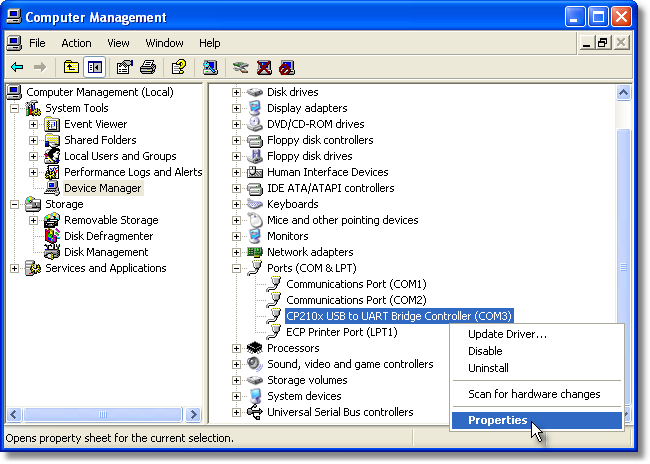Select Communications Port (COM2)

click(x=356, y=300)
